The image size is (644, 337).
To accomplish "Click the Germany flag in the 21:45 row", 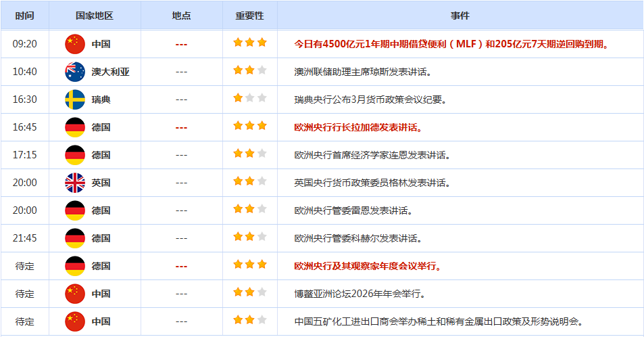I will (x=75, y=238).
